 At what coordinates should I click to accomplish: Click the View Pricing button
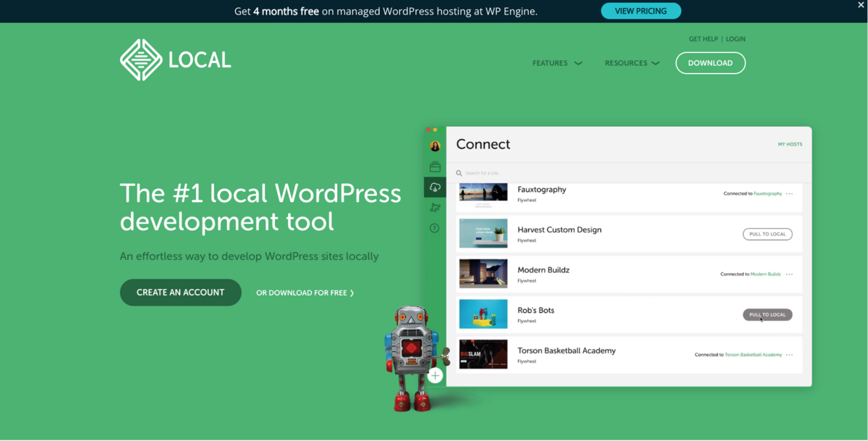coord(641,11)
